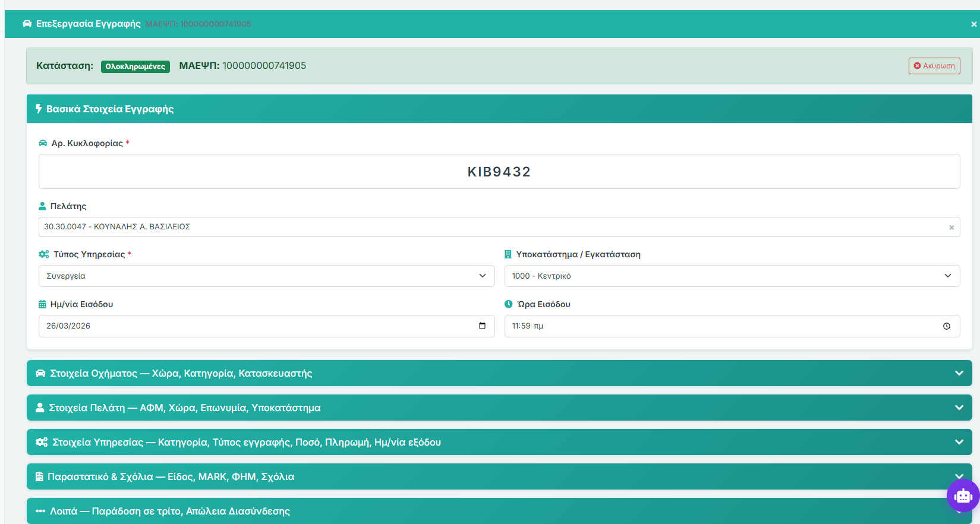The height and width of the screenshot is (524, 980).
Task: Expand the Παραστατικό & Σχόλια section
Action: [x=499, y=476]
